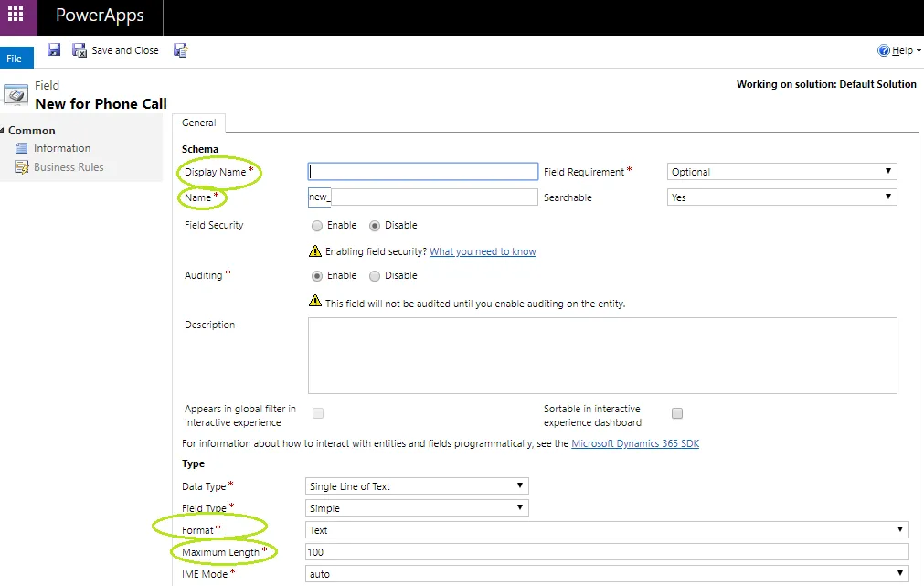Screen dimensions: 924x586
Task: Click the Maximum Length field showing 100
Action: tap(607, 552)
